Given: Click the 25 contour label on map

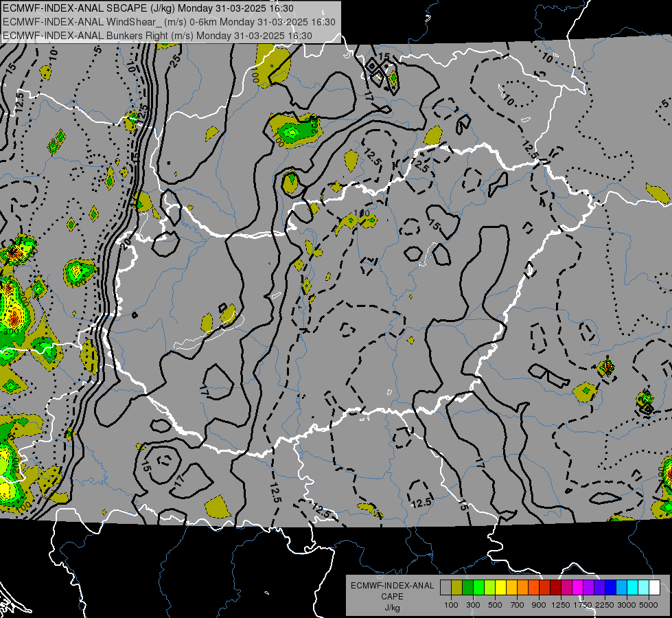Looking at the screenshot, I should tap(175, 60).
